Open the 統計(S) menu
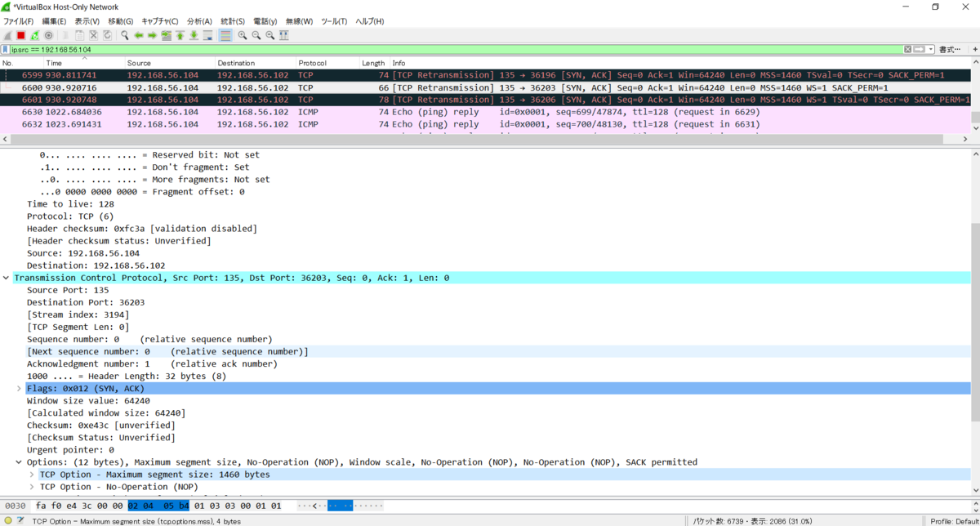Image resolution: width=980 pixels, height=526 pixels. click(x=233, y=21)
